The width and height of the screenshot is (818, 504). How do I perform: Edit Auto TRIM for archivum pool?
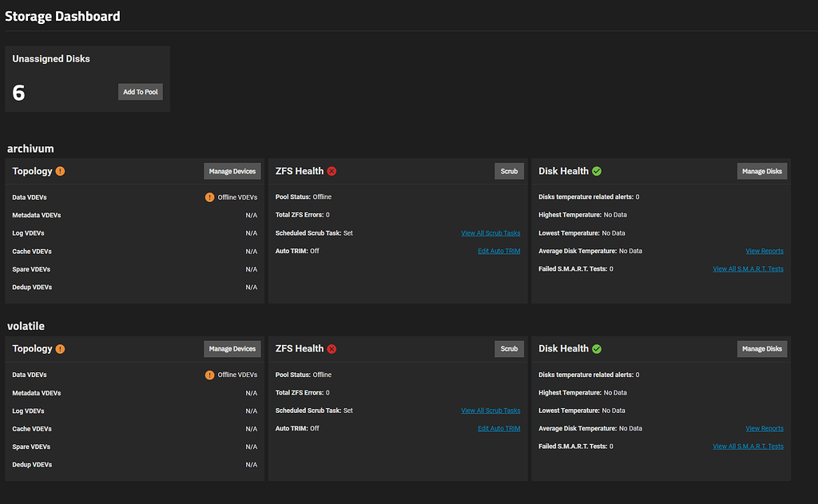(498, 251)
